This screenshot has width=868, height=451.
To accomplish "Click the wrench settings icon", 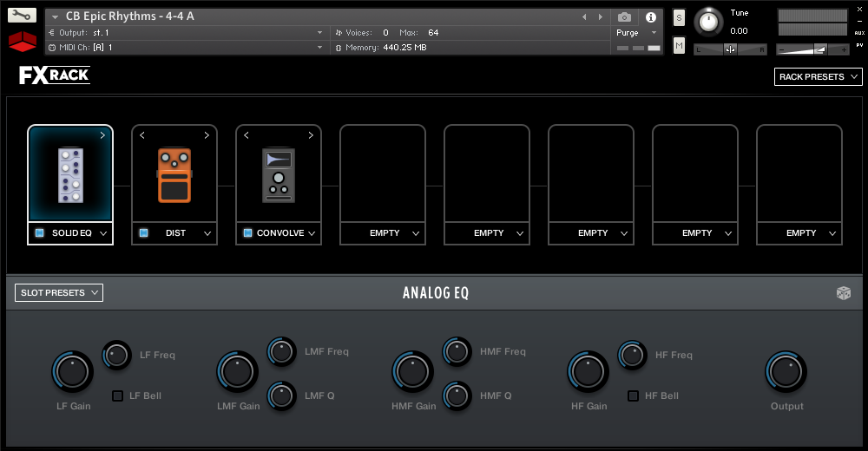I will [22, 15].
